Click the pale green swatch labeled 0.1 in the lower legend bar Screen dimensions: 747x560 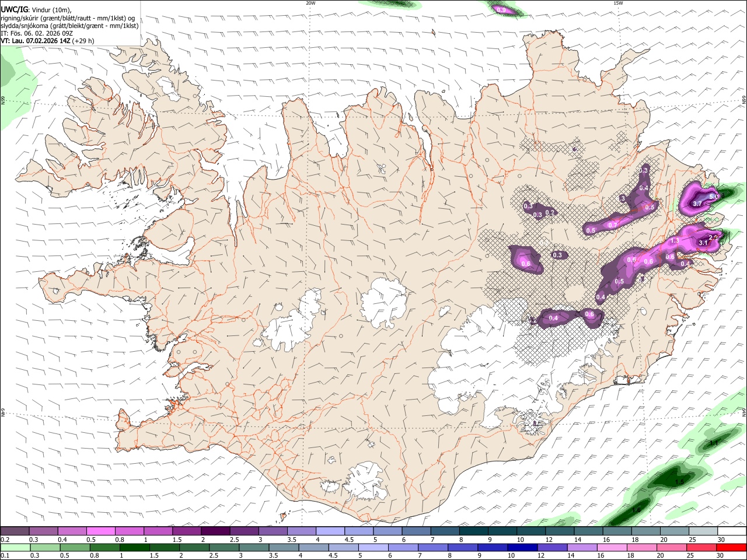coord(15,547)
